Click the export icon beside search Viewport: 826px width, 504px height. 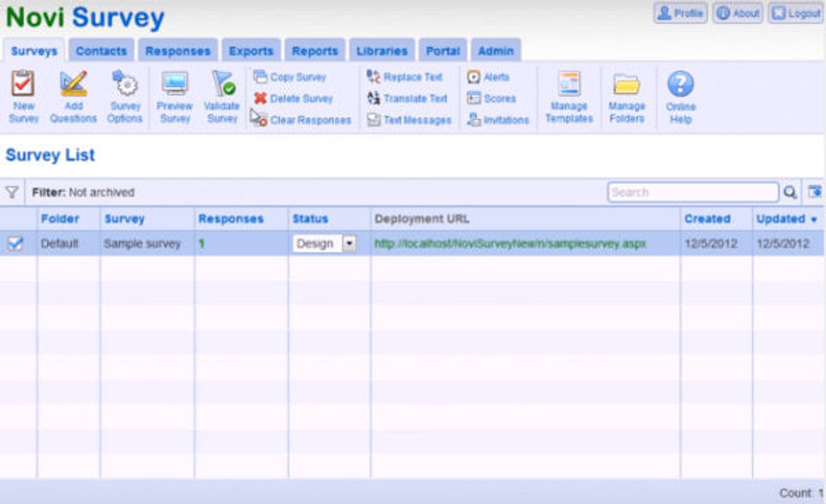[x=815, y=192]
